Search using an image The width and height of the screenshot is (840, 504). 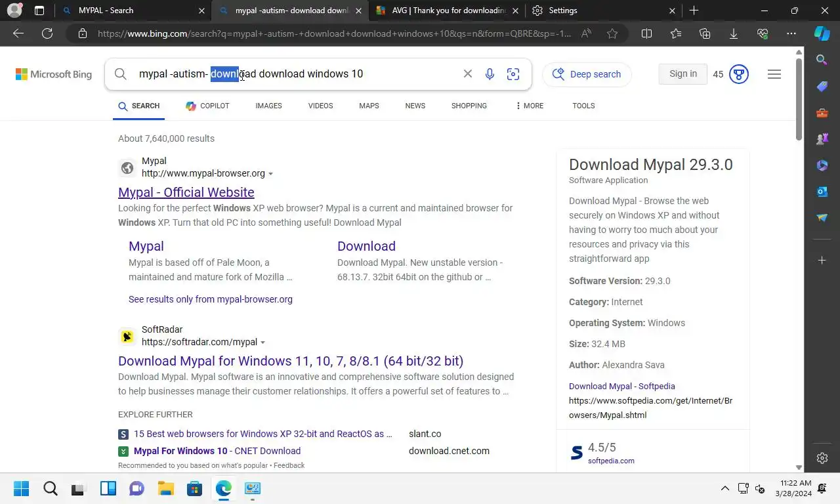(x=513, y=74)
